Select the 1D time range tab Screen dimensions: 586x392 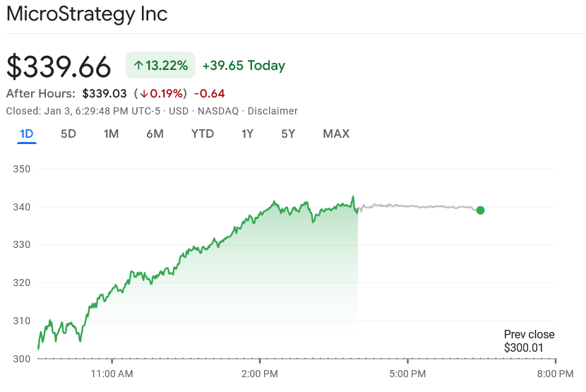(x=27, y=133)
